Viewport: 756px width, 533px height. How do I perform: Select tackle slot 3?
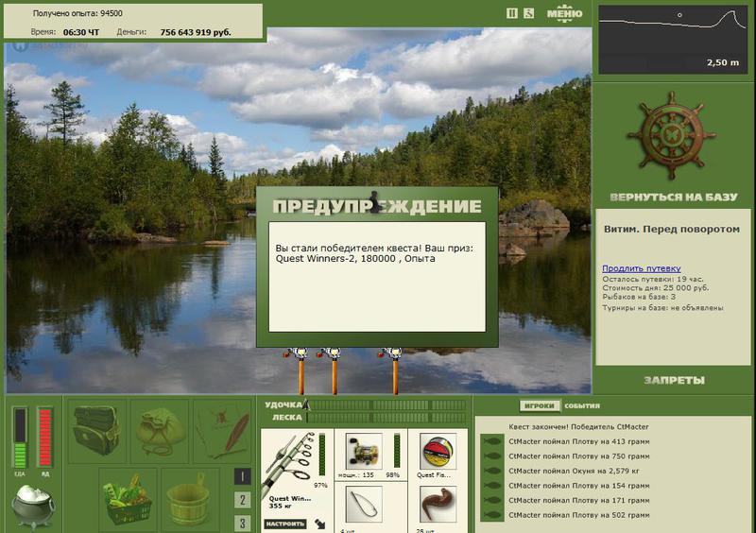click(242, 523)
